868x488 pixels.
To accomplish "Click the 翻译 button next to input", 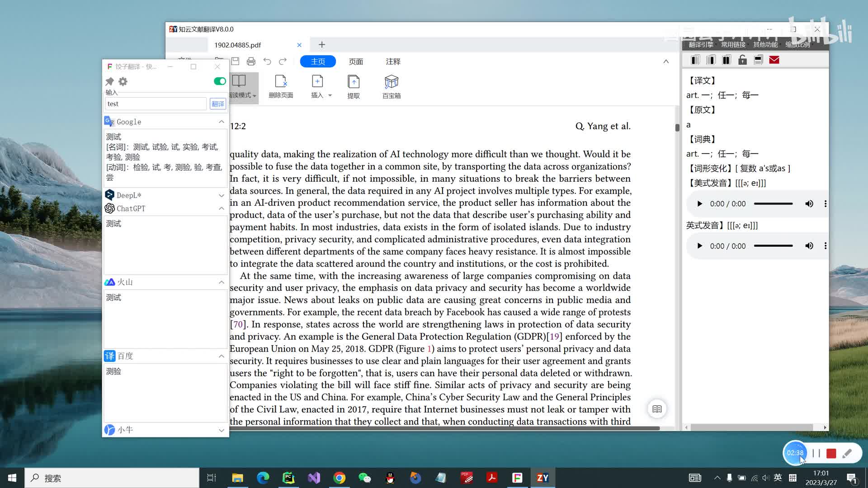I will (x=218, y=104).
